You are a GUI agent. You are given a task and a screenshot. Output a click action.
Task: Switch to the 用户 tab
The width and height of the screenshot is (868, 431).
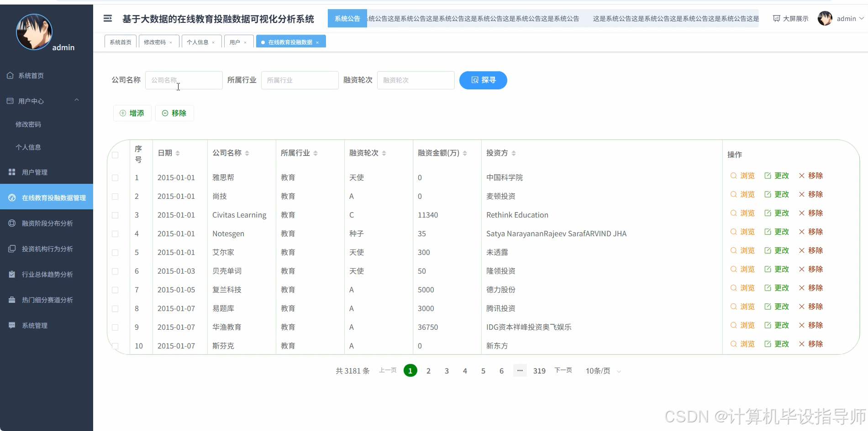(235, 42)
